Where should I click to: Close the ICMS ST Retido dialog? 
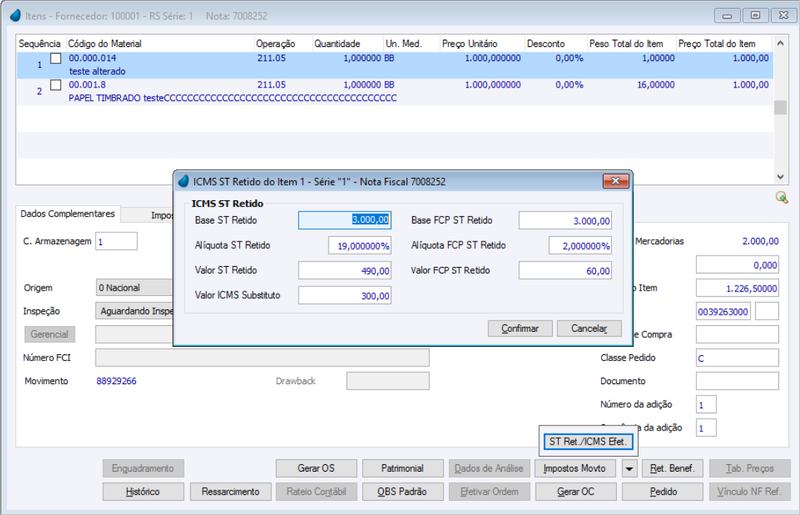616,181
